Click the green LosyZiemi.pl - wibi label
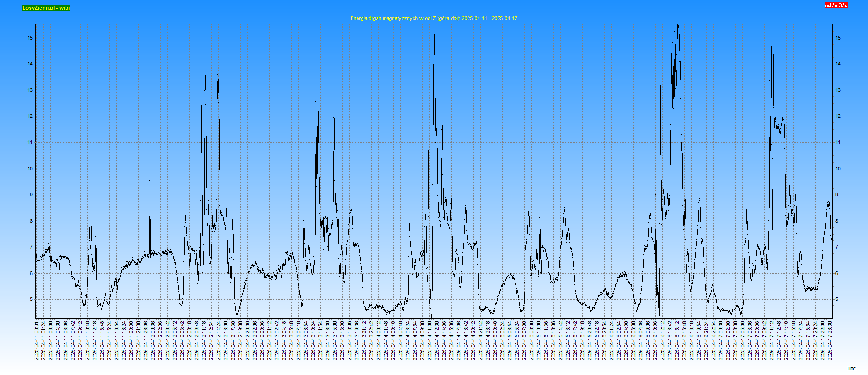This screenshot has width=868, height=375. pyautogui.click(x=46, y=8)
